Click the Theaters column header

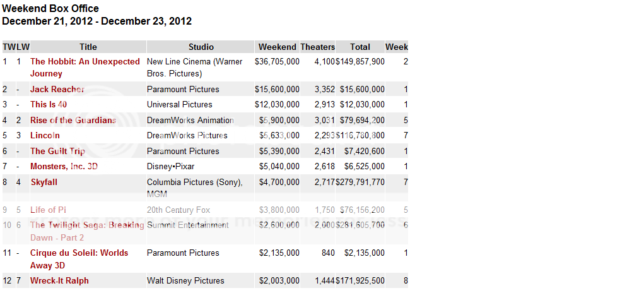(x=317, y=47)
